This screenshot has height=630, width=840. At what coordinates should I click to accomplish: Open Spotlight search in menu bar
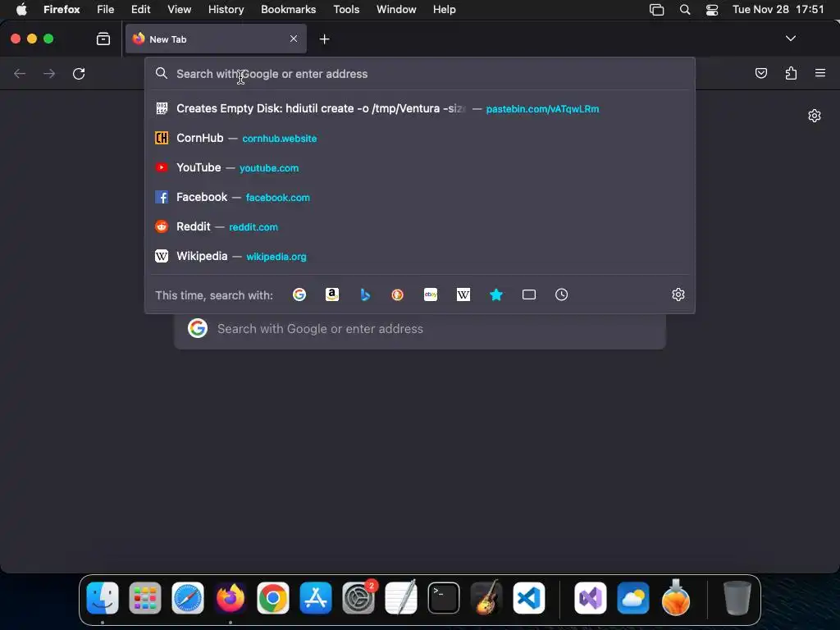click(685, 9)
